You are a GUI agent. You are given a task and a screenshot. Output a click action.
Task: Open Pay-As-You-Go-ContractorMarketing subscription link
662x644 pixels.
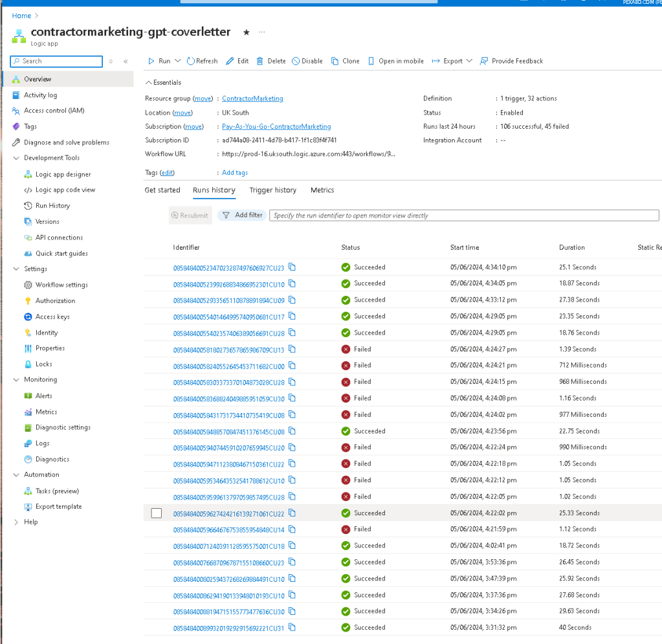[x=276, y=127]
